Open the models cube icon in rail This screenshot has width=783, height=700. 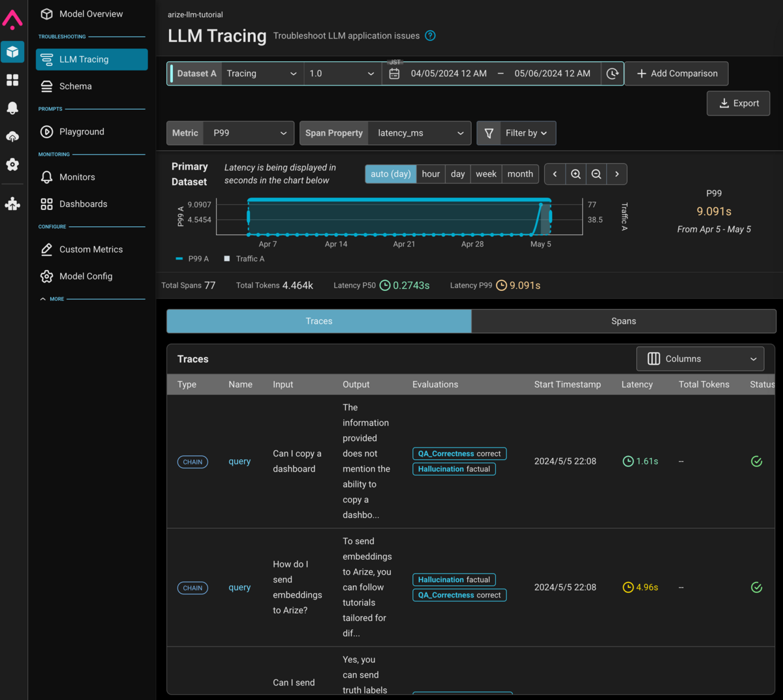click(12, 52)
